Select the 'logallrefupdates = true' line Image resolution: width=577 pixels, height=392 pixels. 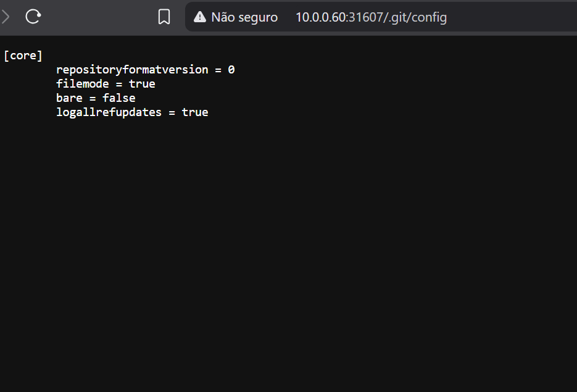tap(132, 112)
